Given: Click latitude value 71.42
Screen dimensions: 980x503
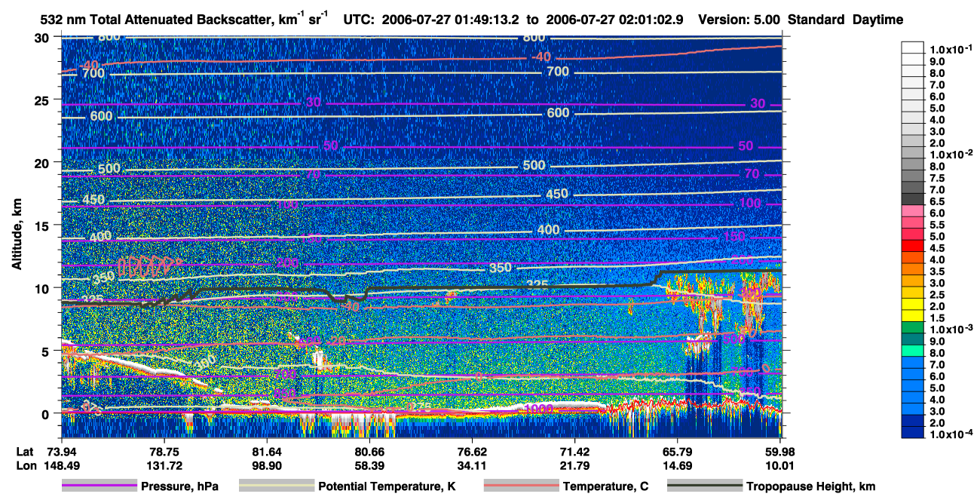Looking at the screenshot, I should pyautogui.click(x=574, y=452).
